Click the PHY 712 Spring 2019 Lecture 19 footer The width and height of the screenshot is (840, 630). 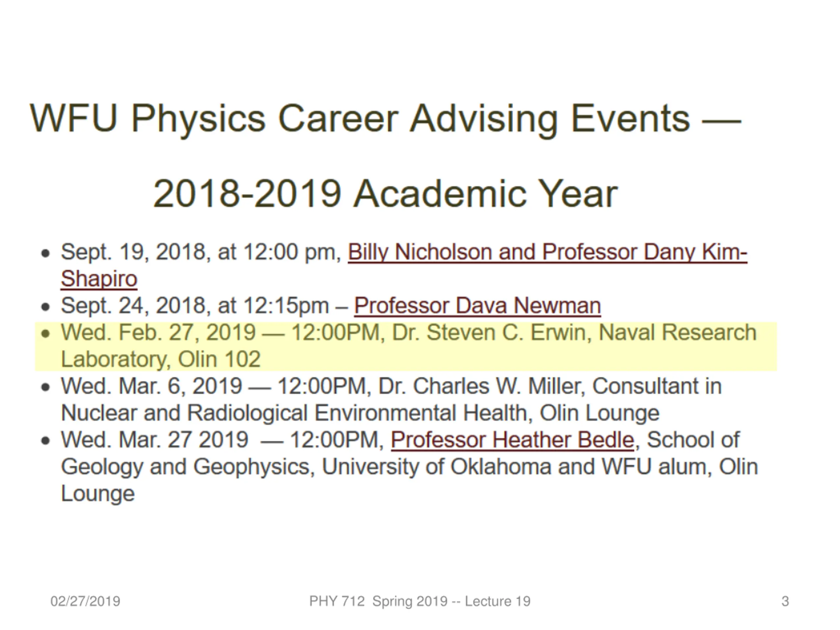coord(420,601)
